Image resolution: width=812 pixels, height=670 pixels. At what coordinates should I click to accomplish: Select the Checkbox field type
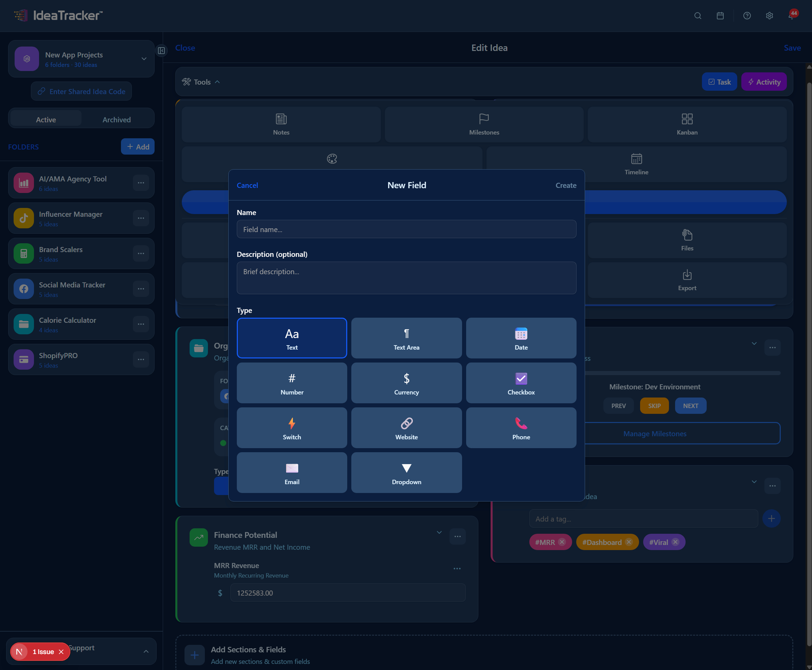tap(520, 383)
